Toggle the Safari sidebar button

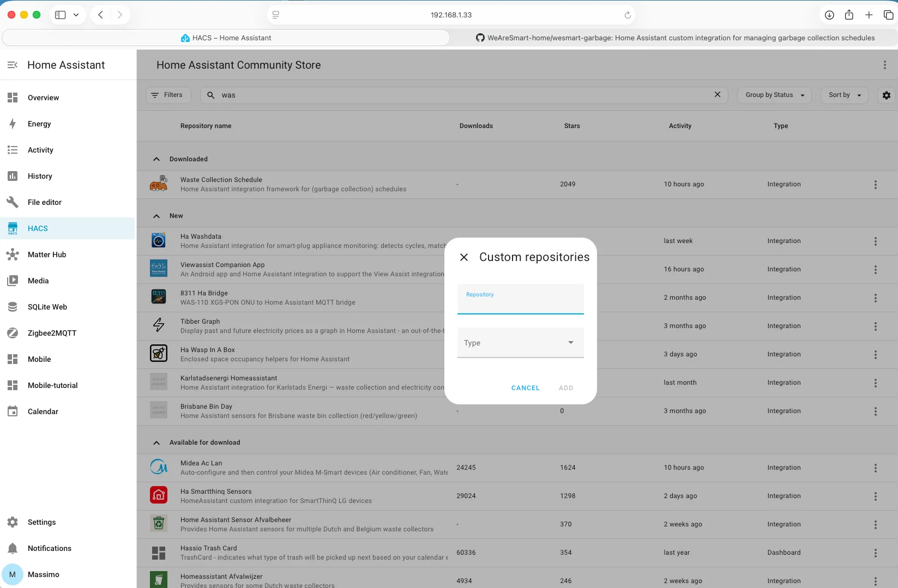61,15
